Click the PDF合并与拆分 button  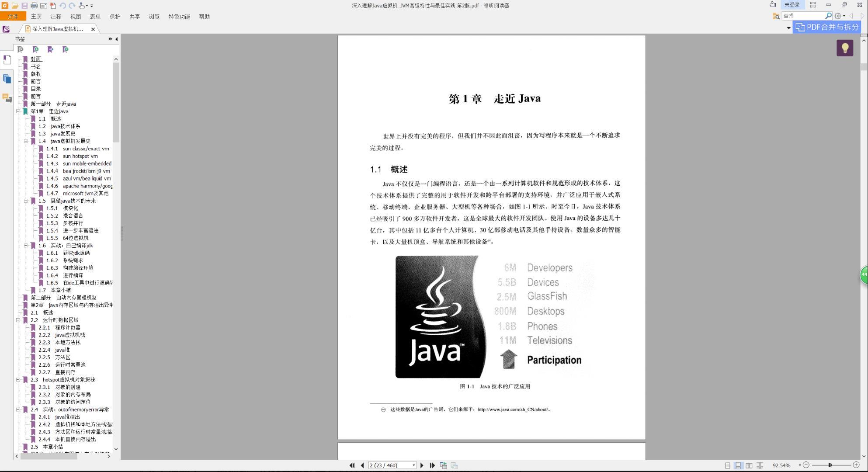[827, 27]
